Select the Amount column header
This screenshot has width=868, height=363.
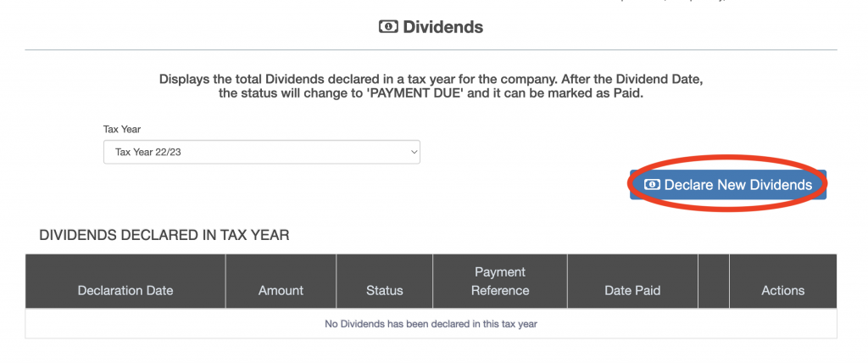pyautogui.click(x=281, y=290)
